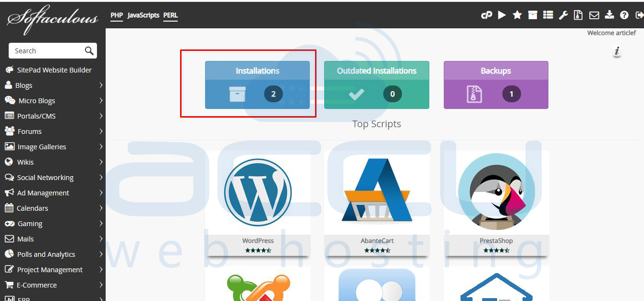Click the "Top Scripts" heading

377,124
